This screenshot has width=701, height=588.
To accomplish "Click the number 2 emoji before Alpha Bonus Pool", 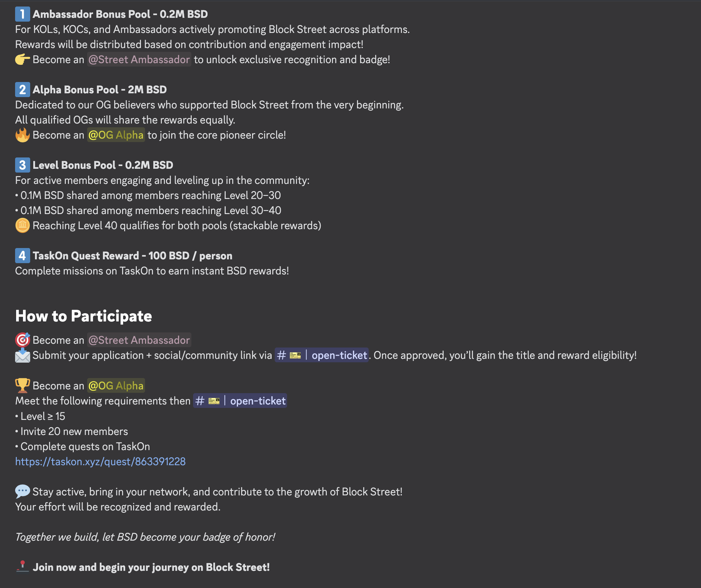I will (x=22, y=90).
